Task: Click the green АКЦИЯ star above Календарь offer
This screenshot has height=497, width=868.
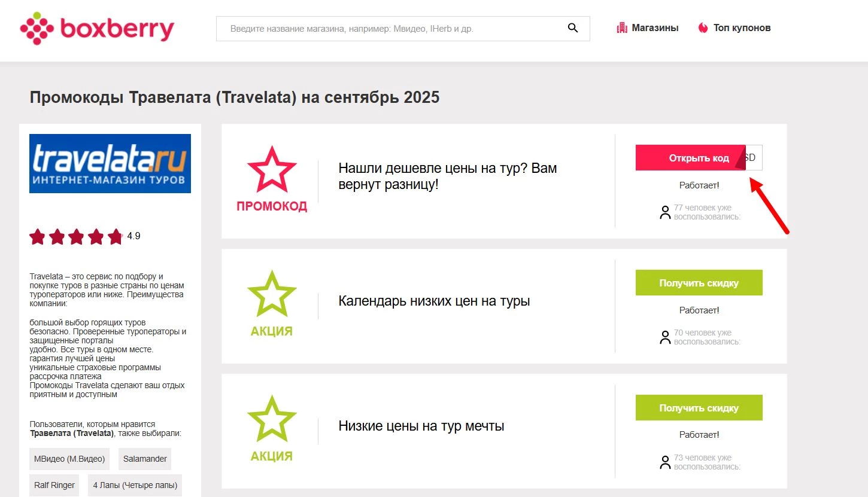Action: pyautogui.click(x=272, y=294)
